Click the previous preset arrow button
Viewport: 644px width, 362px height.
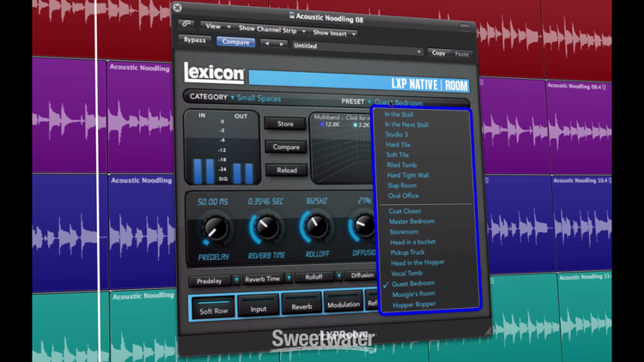(267, 43)
